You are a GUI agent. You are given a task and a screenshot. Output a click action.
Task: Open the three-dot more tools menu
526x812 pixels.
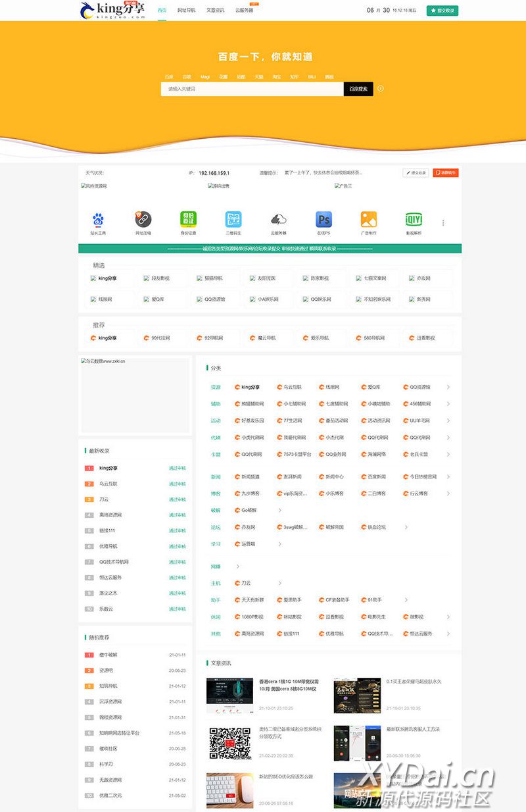443,223
